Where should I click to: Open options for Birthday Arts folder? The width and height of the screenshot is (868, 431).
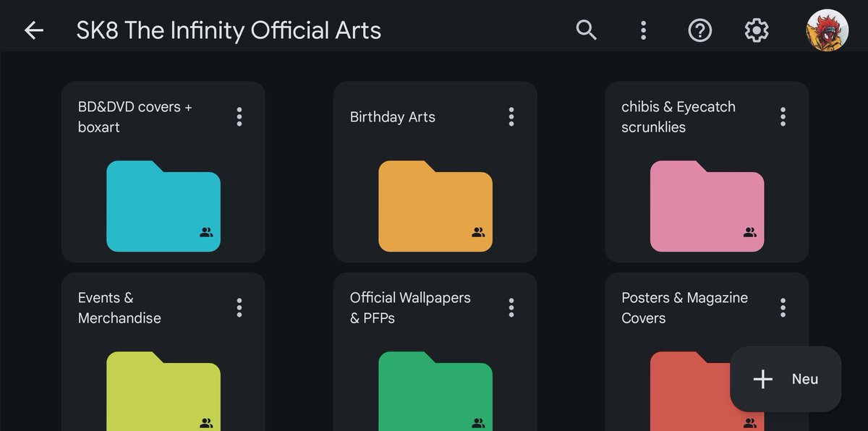point(511,116)
